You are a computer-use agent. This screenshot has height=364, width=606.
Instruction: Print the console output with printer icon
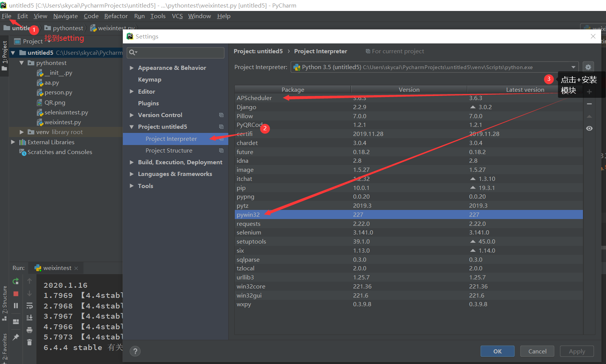coord(29,330)
